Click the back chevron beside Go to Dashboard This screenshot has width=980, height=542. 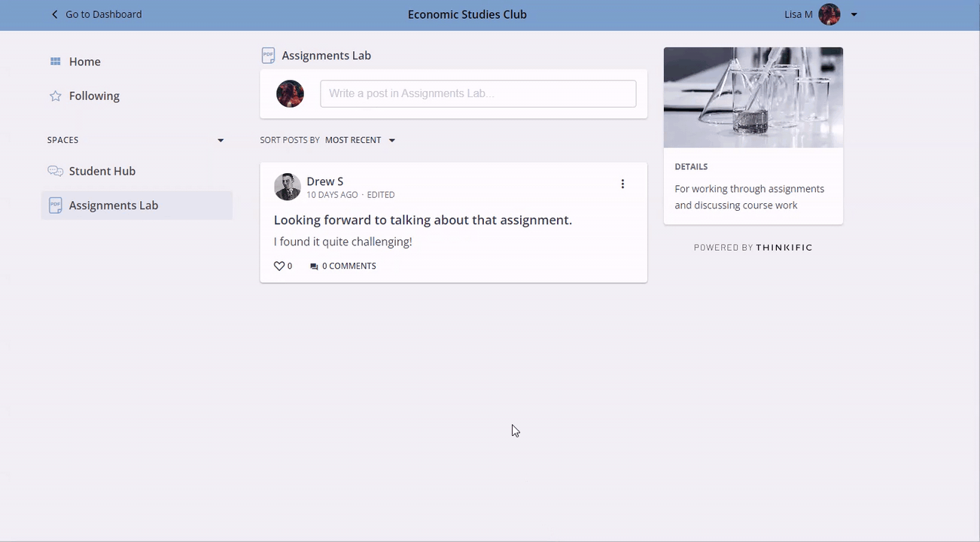[54, 14]
